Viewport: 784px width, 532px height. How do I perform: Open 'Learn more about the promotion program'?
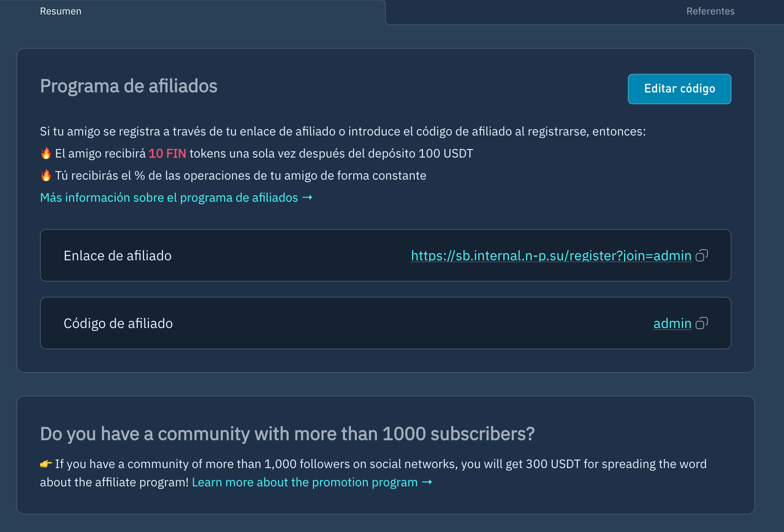(x=305, y=482)
